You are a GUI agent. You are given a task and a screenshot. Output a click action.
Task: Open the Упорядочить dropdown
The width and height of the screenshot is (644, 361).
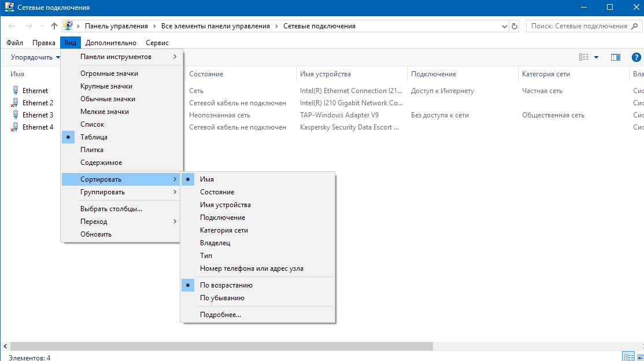pyautogui.click(x=35, y=57)
